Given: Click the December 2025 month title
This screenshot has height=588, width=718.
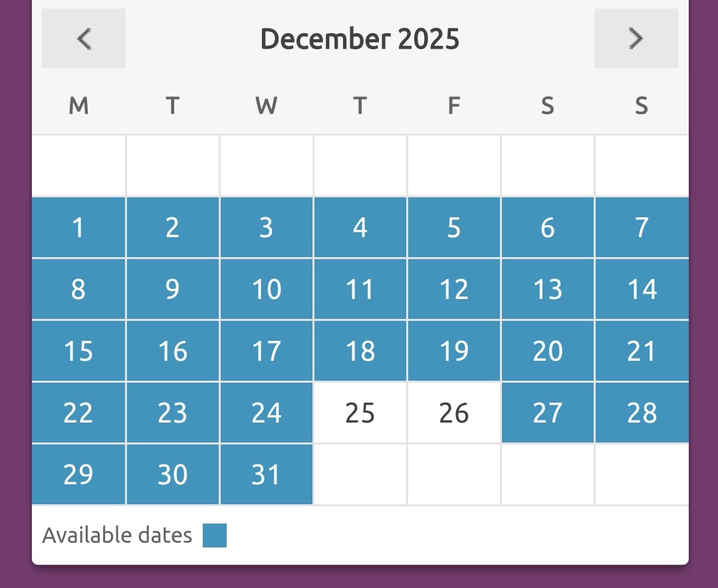Looking at the screenshot, I should (x=360, y=39).
